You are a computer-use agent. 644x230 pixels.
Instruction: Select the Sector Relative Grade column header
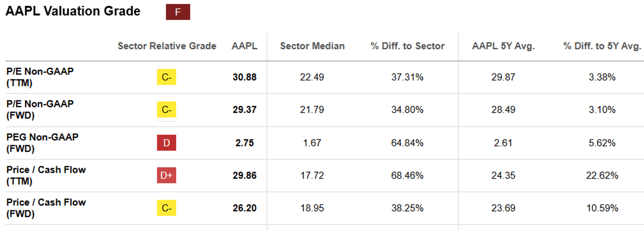point(167,46)
